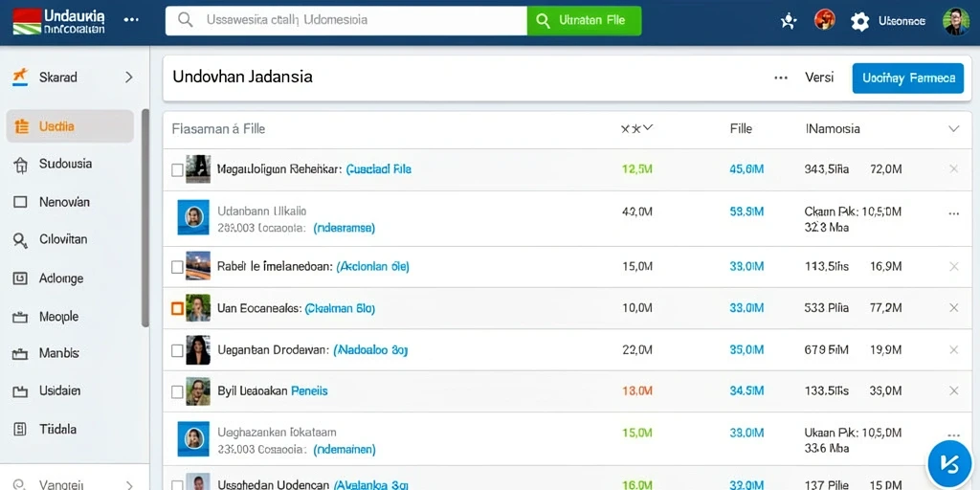Tick the Byil Ueaoakan Peneiis checkbox
The image size is (980, 490).
coord(177,391)
